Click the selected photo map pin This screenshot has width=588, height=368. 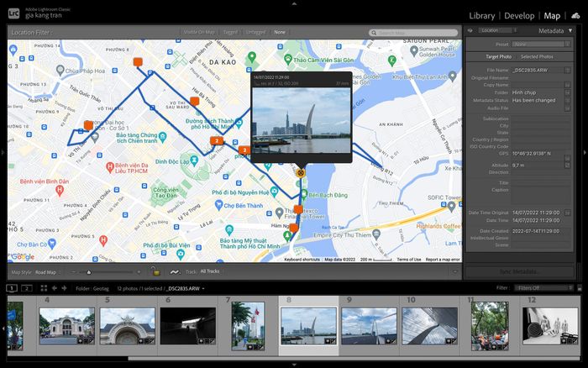[300, 173]
